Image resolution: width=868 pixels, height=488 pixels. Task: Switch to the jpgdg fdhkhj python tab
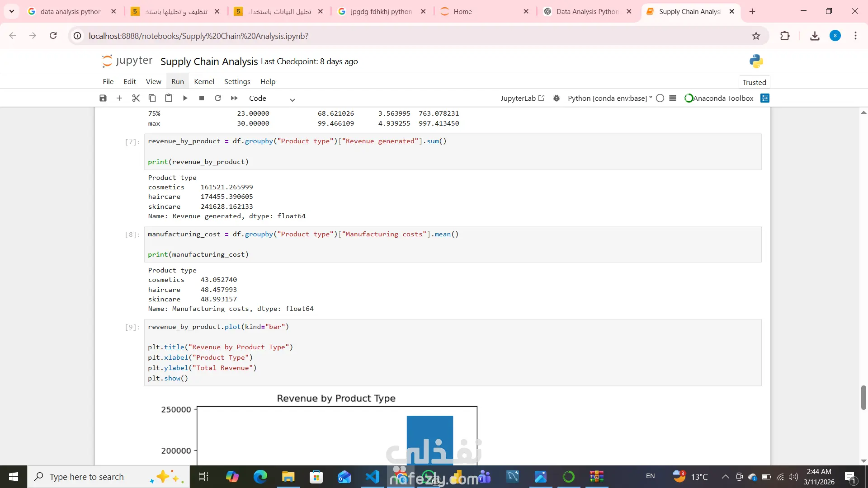tap(381, 11)
